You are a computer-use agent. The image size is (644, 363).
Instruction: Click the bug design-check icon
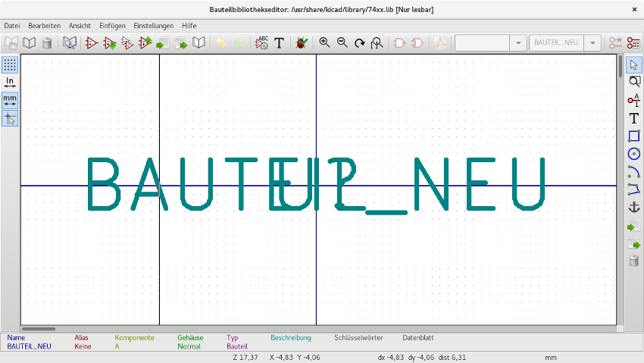302,42
